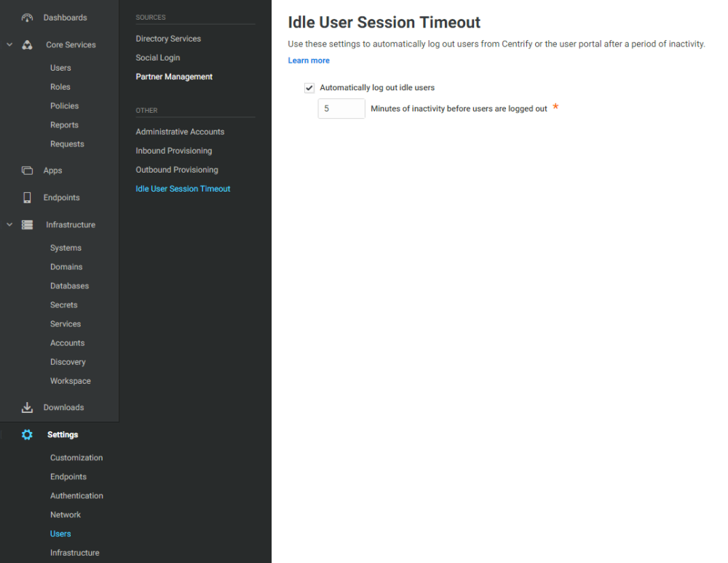This screenshot has width=728, height=563.
Task: Click the Dashboards gauge icon
Action: (27, 17)
